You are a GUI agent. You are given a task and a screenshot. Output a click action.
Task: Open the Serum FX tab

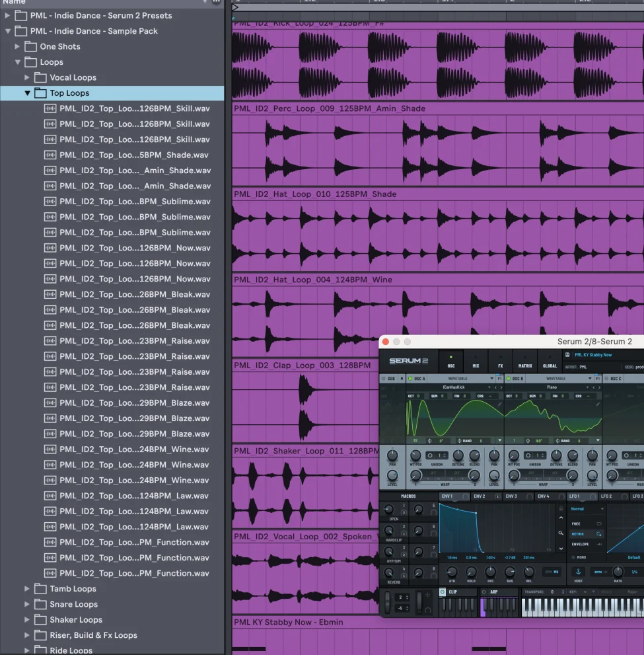click(x=500, y=362)
